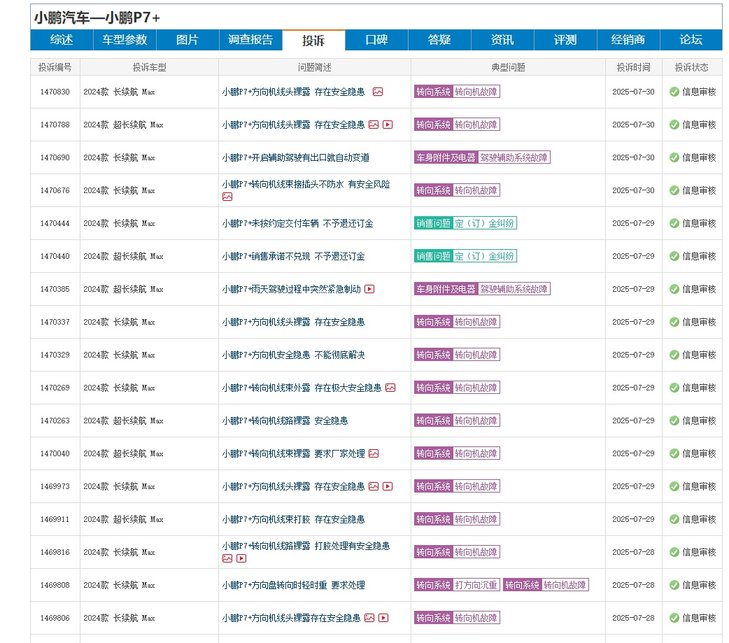The height and width of the screenshot is (643, 729).
Task: Switch to the 经销商 tab
Action: (628, 40)
